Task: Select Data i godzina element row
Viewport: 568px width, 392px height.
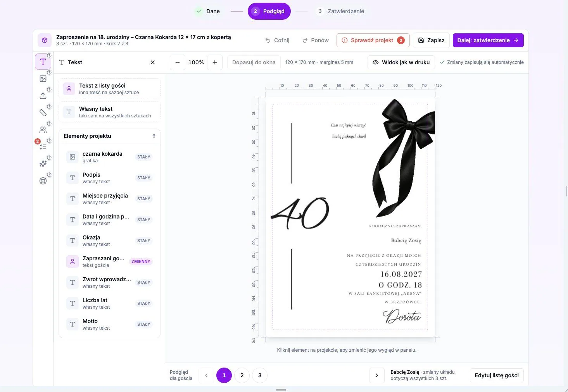Action: pyautogui.click(x=109, y=220)
